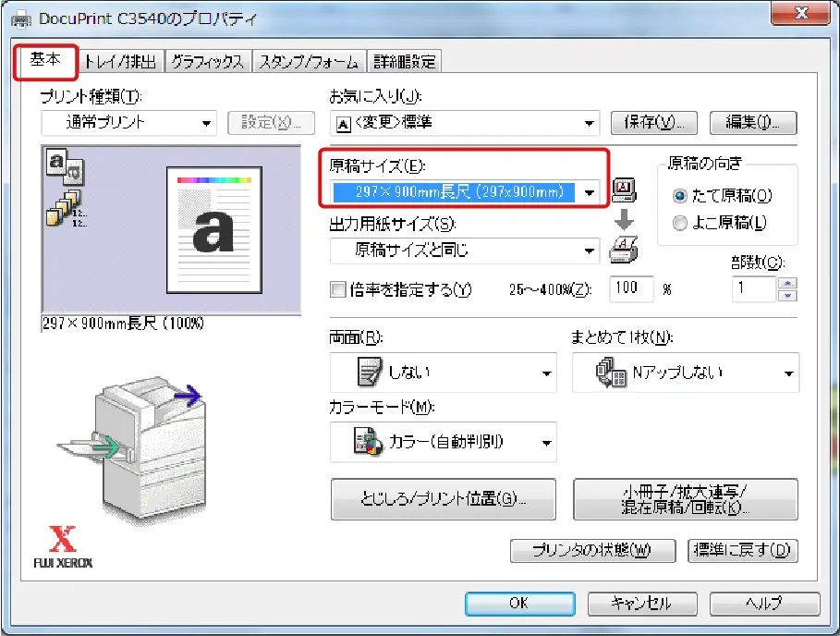Click the zoom percentage input field

tap(631, 289)
